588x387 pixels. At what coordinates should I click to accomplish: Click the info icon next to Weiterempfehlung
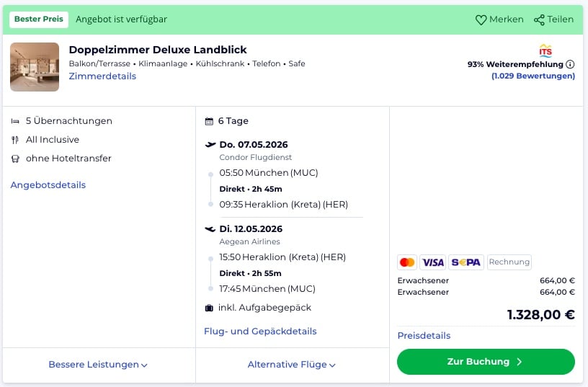coord(570,64)
